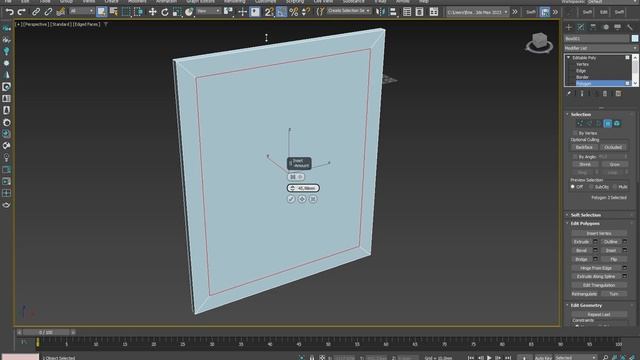Select Preview Selection Off radio button

coord(573,187)
